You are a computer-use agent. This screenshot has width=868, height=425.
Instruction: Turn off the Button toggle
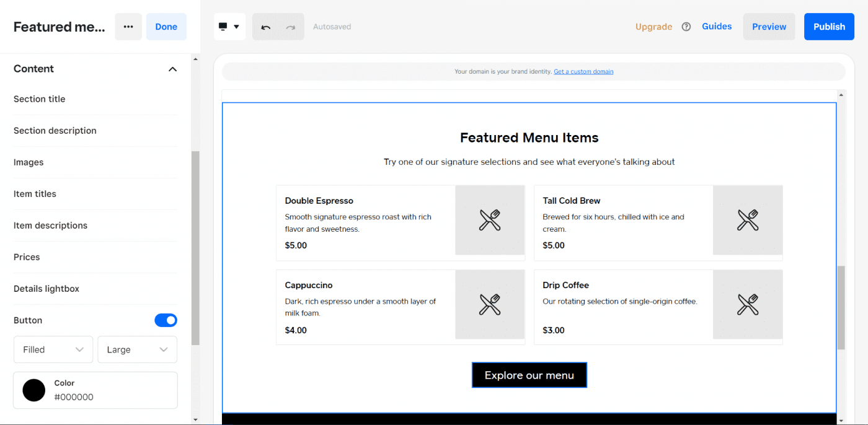point(166,320)
